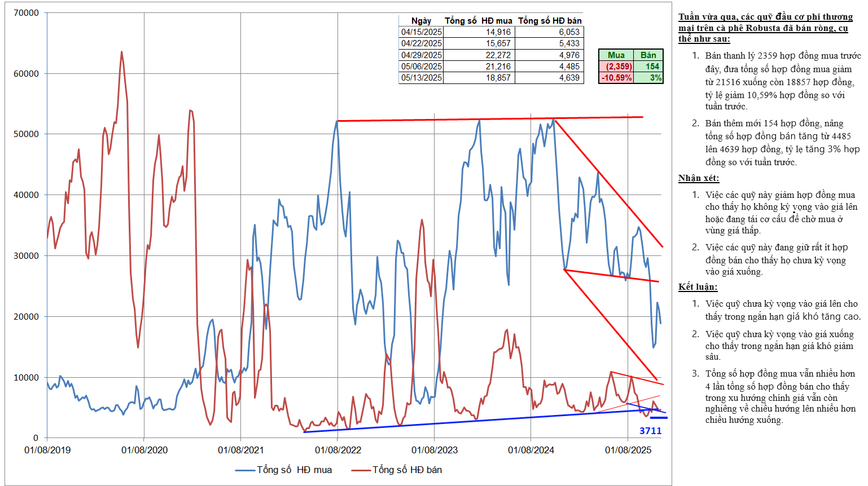This screenshot has height=486, width=868.
Task: Click the green 'Mua' header cell
Action: point(616,55)
